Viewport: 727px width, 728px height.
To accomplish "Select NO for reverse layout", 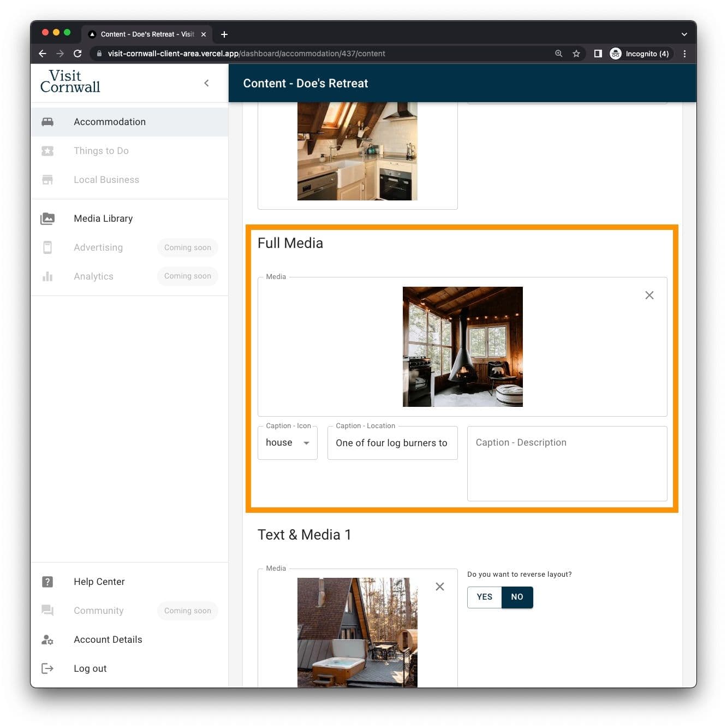I will click(x=517, y=597).
